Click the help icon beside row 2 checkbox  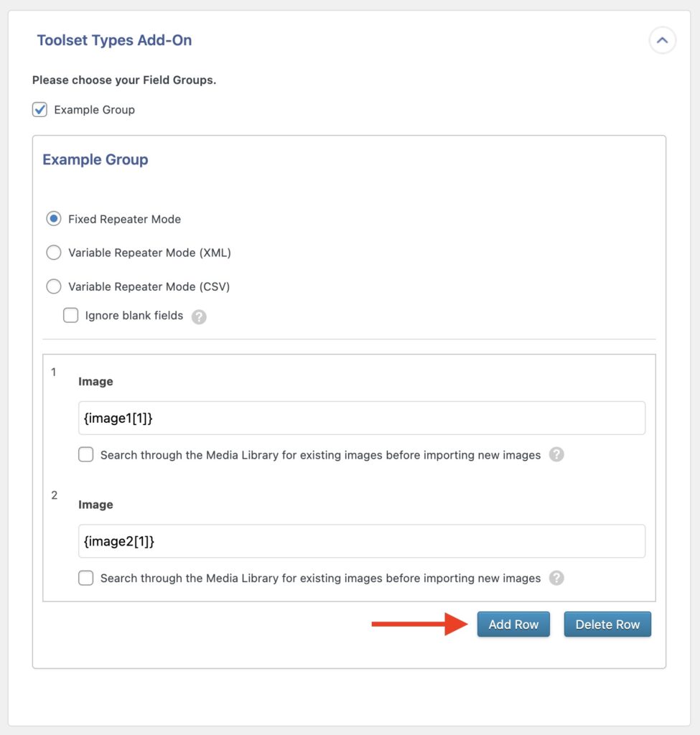[x=556, y=578]
